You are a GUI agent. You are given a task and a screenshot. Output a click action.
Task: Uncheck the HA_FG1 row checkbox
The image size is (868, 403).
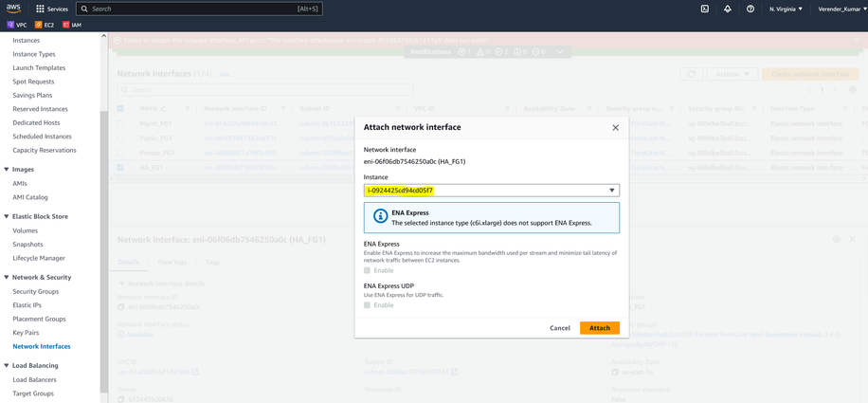pyautogui.click(x=120, y=167)
